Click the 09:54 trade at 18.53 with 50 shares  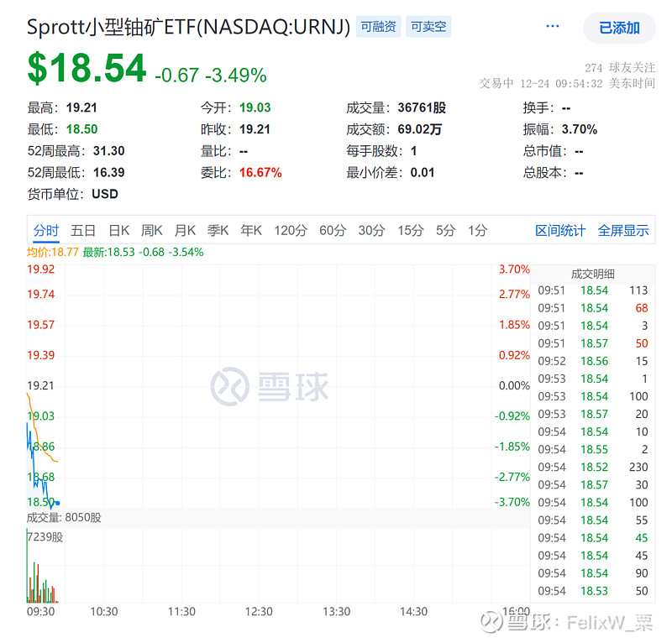[x=593, y=591]
